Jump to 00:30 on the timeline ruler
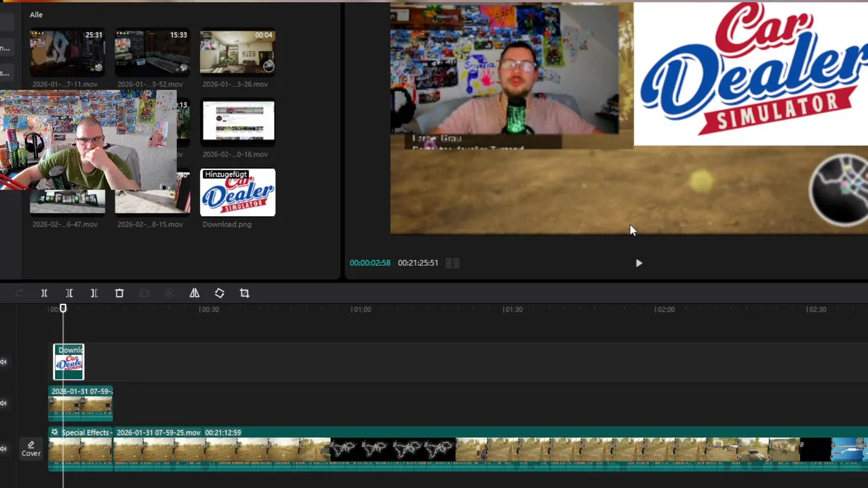 pyautogui.click(x=209, y=309)
